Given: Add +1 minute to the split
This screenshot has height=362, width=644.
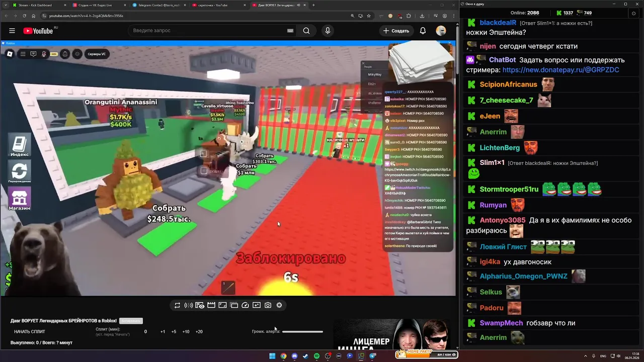Looking at the screenshot, I should tap(163, 332).
